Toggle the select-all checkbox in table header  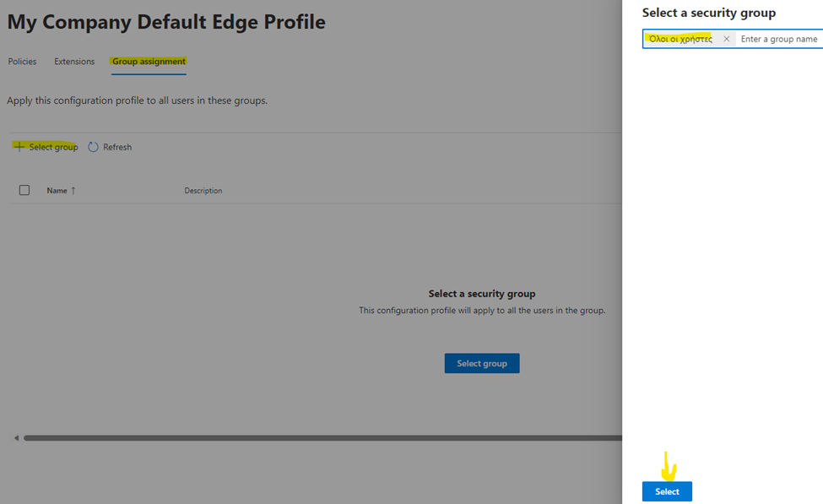24,191
